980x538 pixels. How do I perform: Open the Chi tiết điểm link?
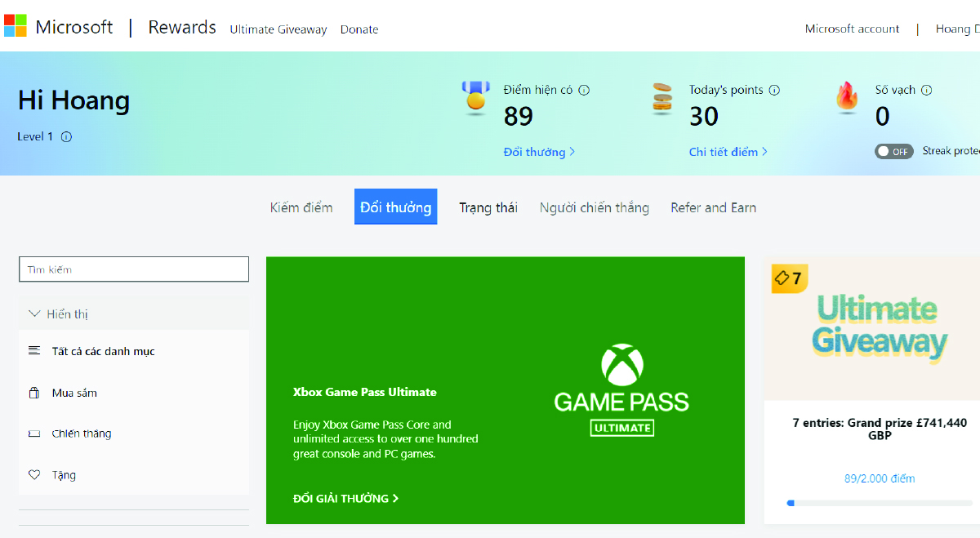pos(728,152)
